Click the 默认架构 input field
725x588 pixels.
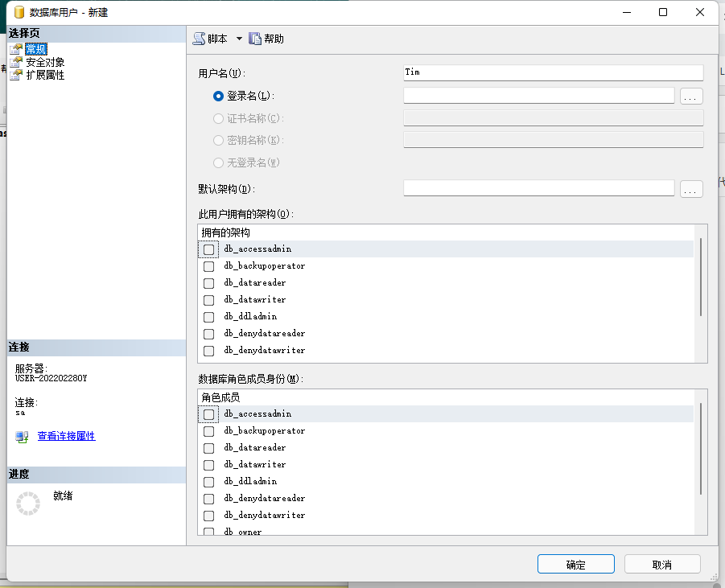point(538,188)
